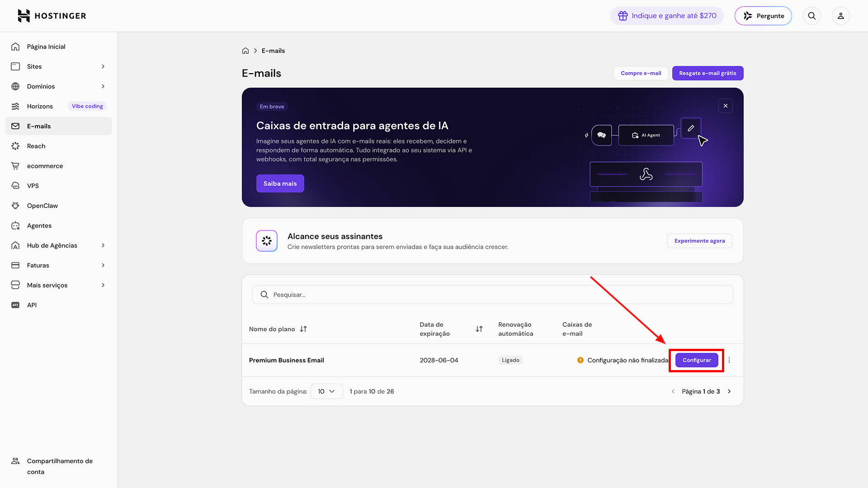Click the API icon in sidebar
The width and height of the screenshot is (868, 488).
[x=15, y=305]
